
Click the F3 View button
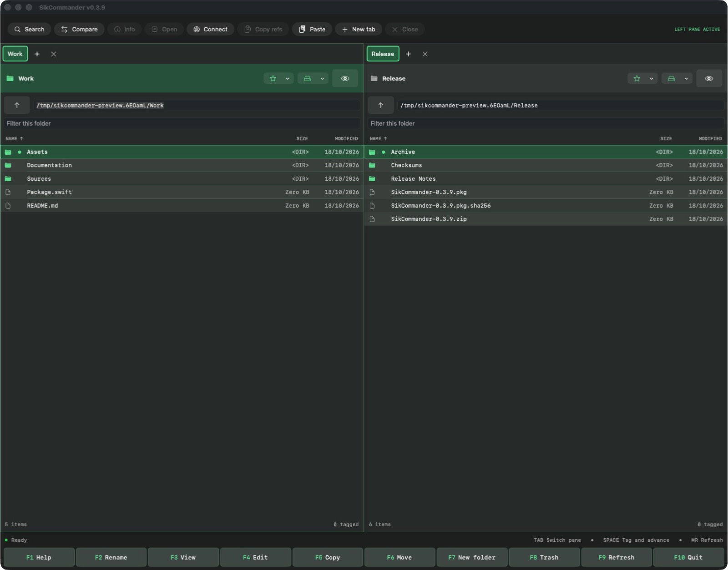(x=183, y=557)
